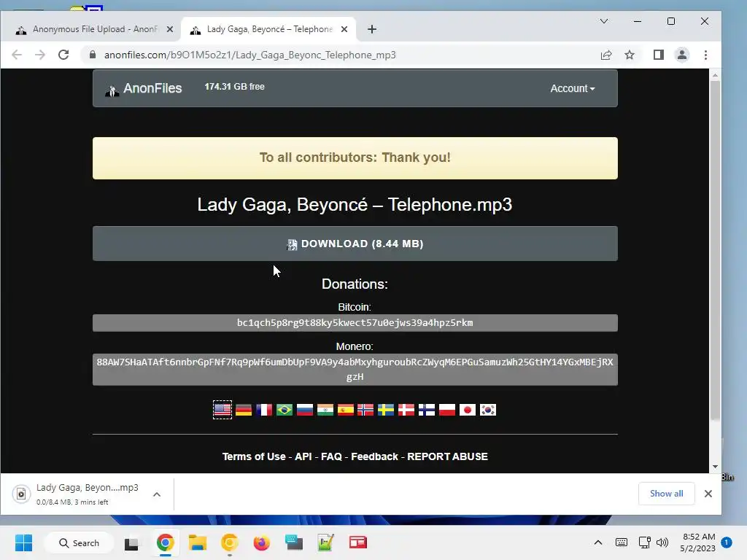The image size is (747, 560).
Task: Select the German flag language
Action: click(x=244, y=410)
